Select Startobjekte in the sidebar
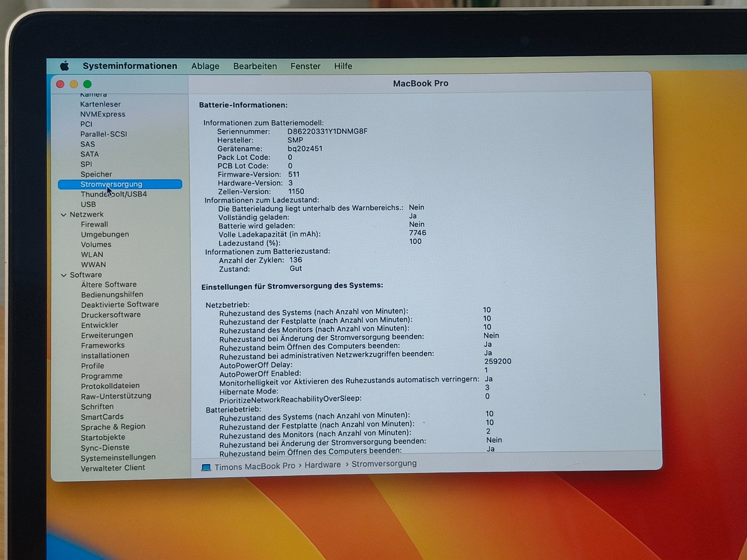The image size is (747, 560). 103,437
